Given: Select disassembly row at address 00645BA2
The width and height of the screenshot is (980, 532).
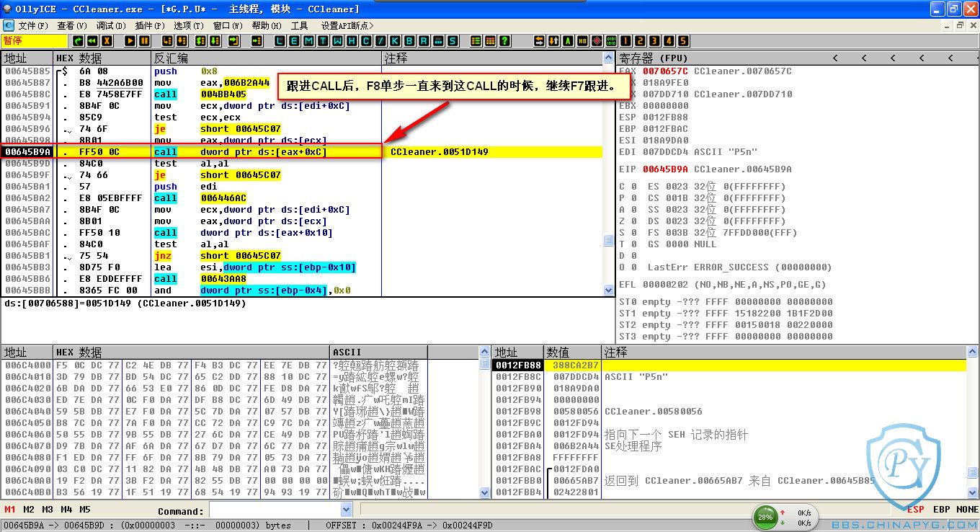Looking at the screenshot, I should tap(302, 198).
